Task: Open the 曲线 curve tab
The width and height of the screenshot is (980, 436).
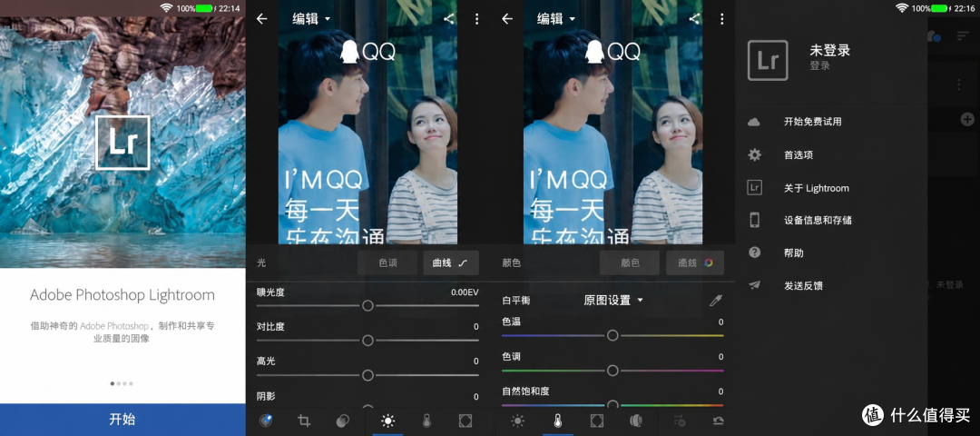Action: pyautogui.click(x=451, y=263)
